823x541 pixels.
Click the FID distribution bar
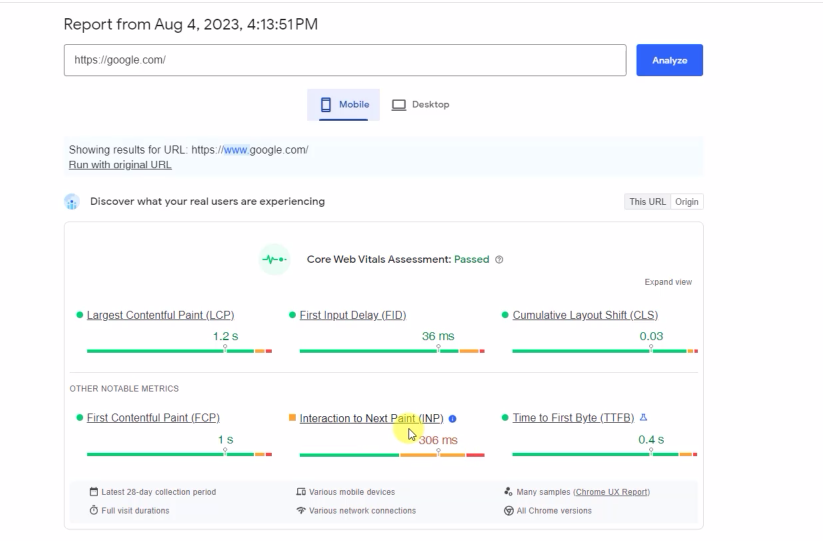(392, 351)
